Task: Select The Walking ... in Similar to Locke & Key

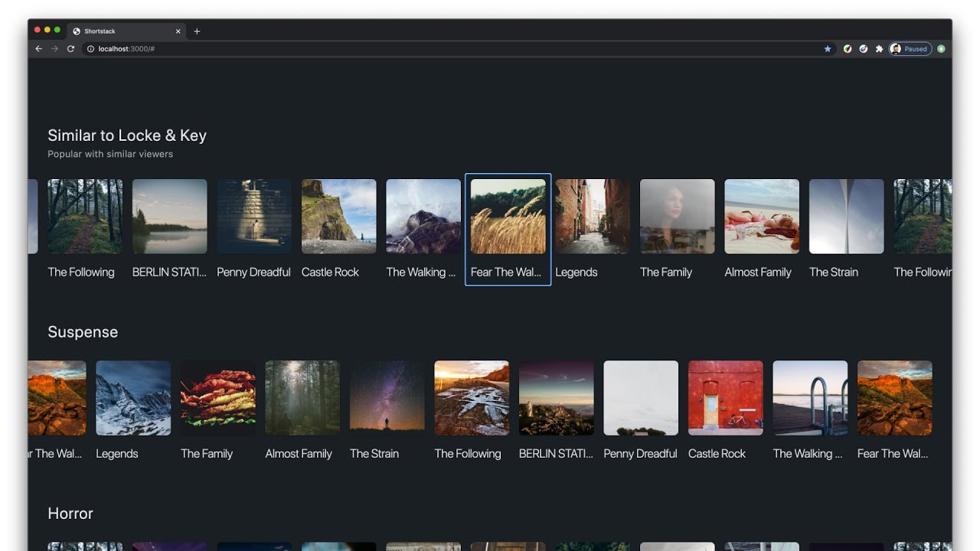Action: pyautogui.click(x=423, y=230)
